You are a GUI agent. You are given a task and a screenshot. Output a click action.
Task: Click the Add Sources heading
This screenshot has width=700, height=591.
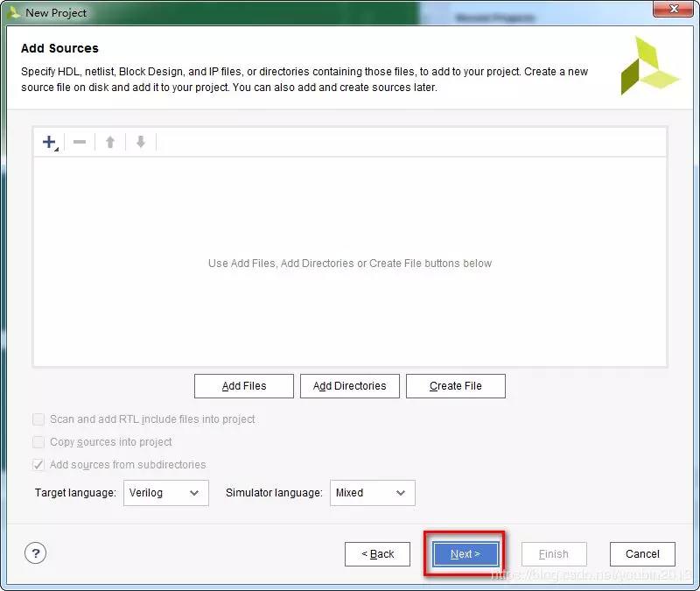(59, 48)
